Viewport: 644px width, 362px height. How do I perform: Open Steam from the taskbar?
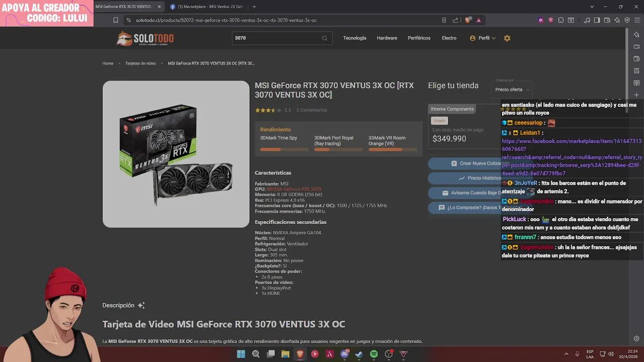click(359, 354)
